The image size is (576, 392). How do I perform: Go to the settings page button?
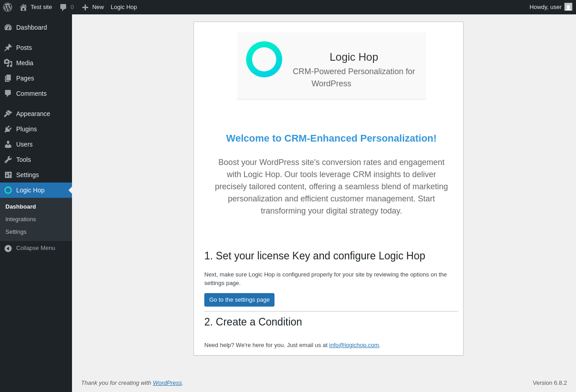[239, 300]
